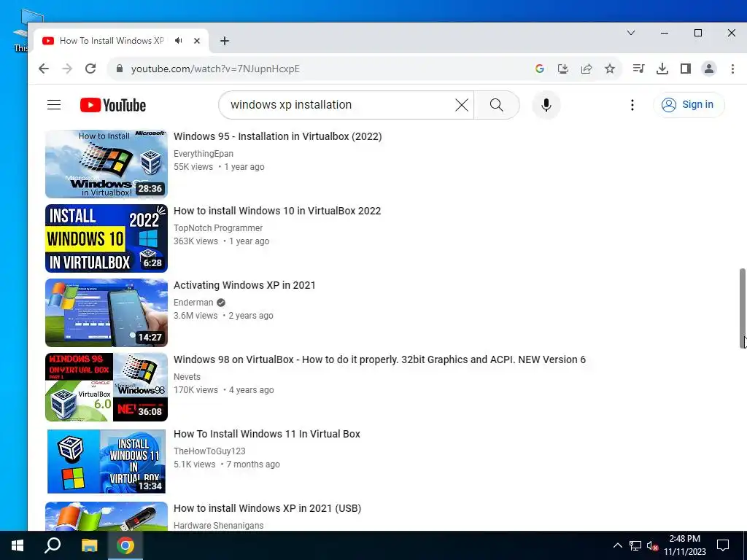Screen dimensions: 747x560
Task: Click the site security padlock icon
Action: coord(120,69)
